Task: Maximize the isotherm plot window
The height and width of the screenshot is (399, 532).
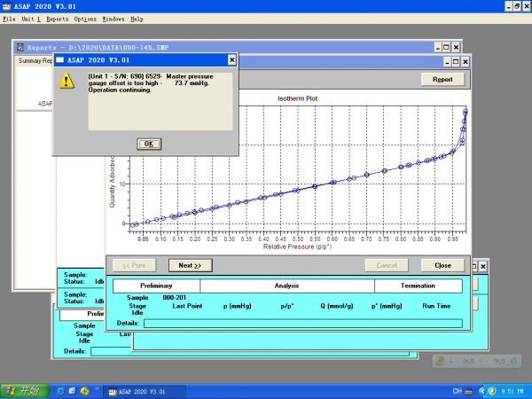Action: click(x=456, y=62)
